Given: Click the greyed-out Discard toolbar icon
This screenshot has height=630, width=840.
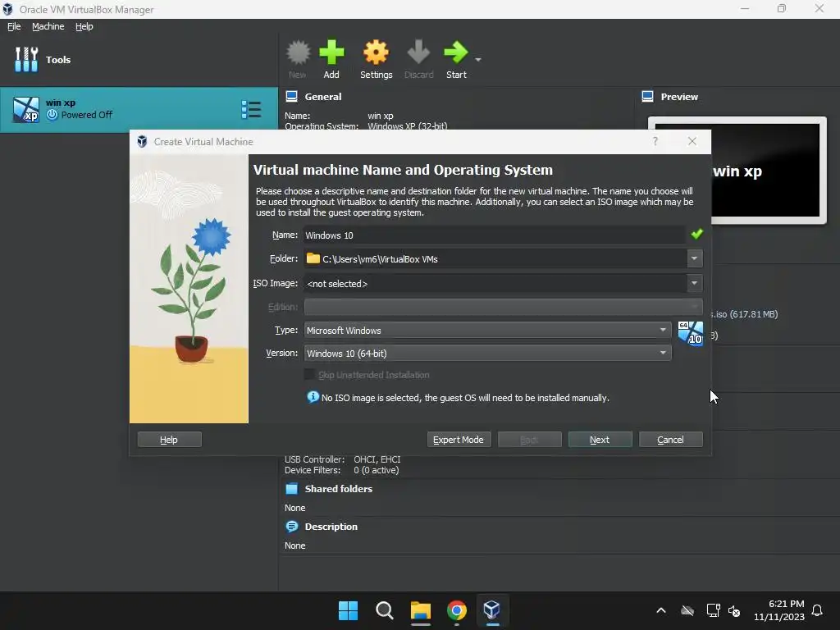Looking at the screenshot, I should (x=418, y=52).
